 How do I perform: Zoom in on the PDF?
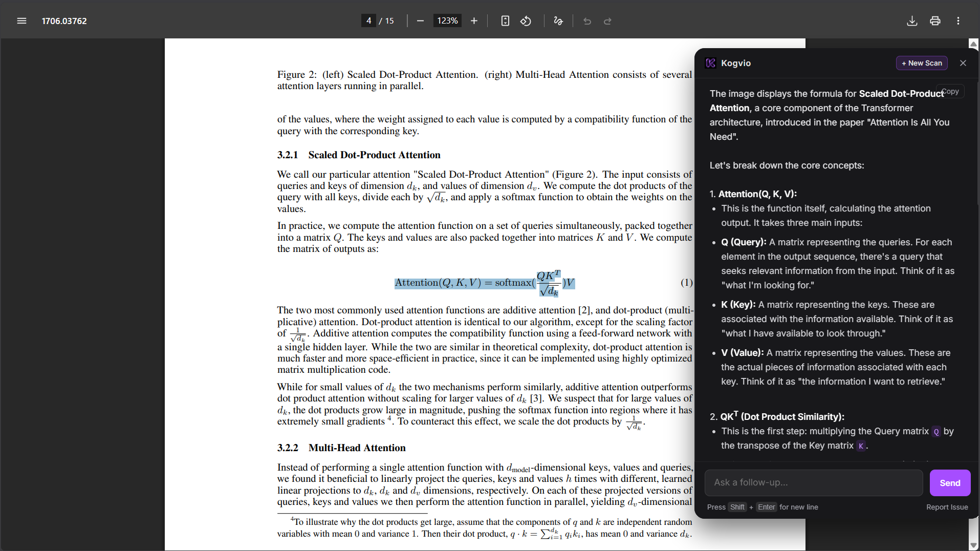point(474,21)
